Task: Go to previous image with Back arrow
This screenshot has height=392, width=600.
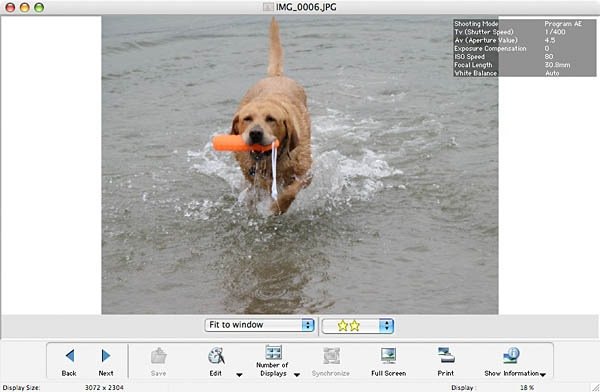Action: click(x=70, y=356)
